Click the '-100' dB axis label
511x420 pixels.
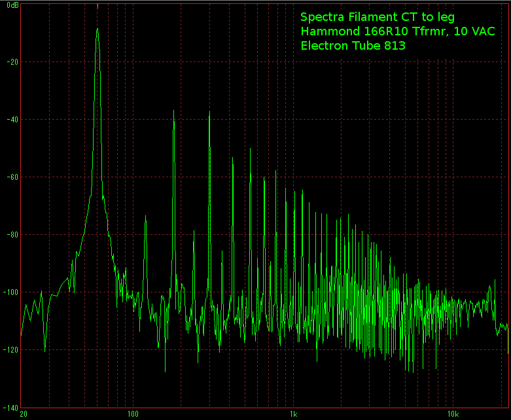10,292
